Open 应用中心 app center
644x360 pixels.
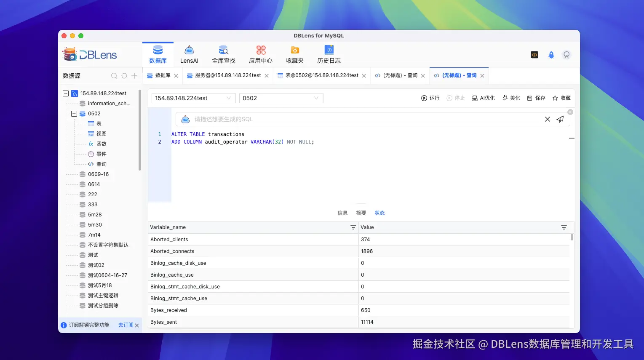261,55
